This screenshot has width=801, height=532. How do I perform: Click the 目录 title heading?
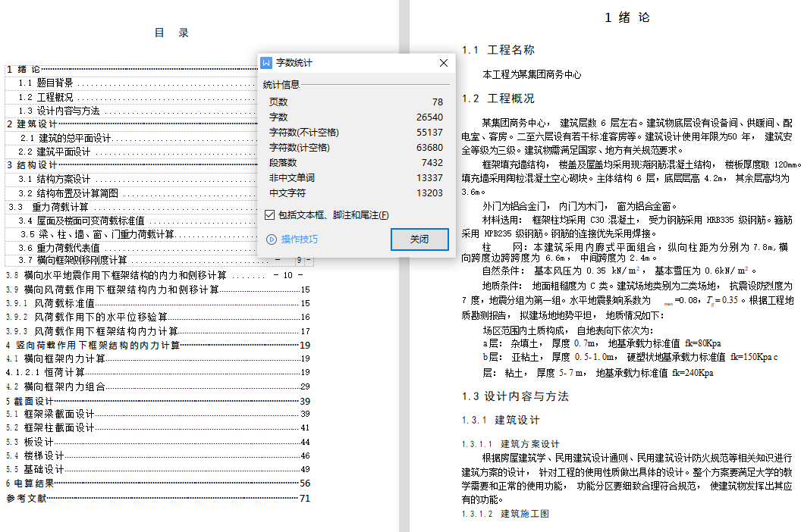171,33
